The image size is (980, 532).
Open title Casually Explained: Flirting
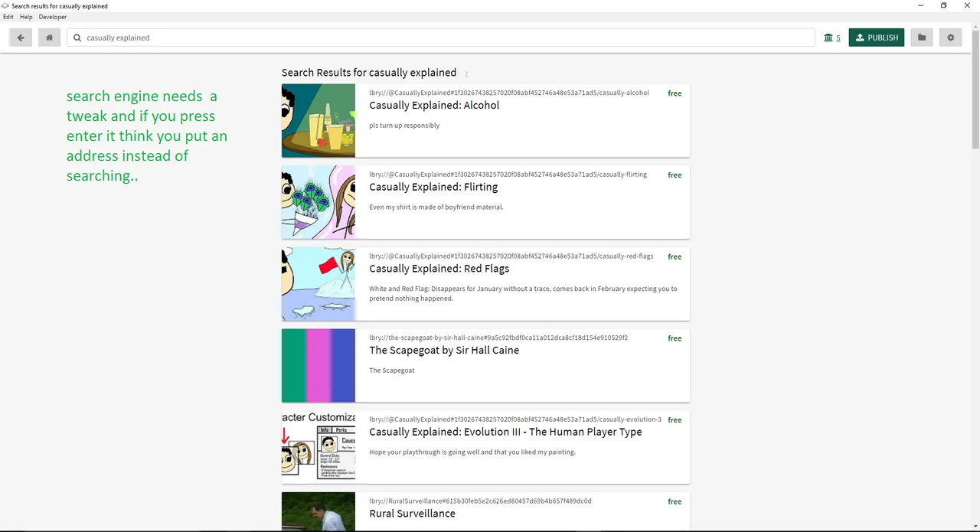[433, 187]
